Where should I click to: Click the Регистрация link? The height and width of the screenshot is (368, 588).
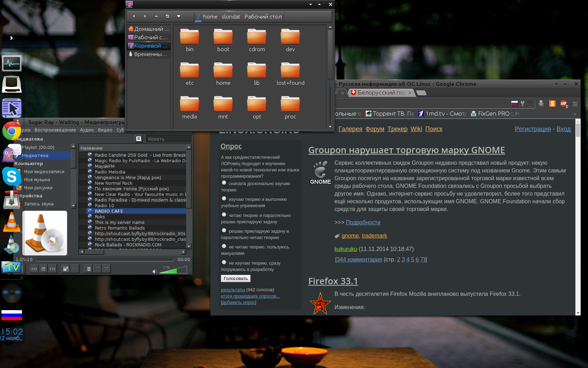(533, 129)
